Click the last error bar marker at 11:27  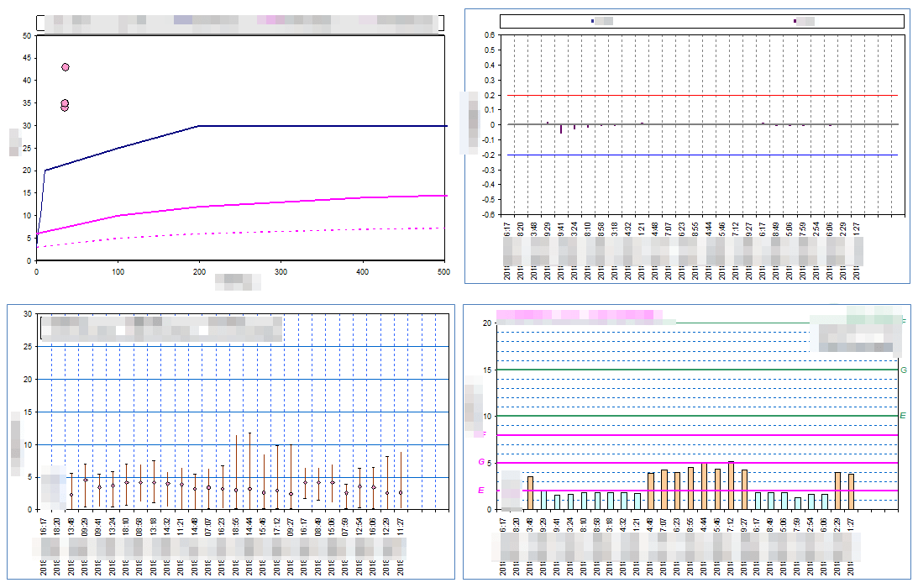pyautogui.click(x=401, y=493)
